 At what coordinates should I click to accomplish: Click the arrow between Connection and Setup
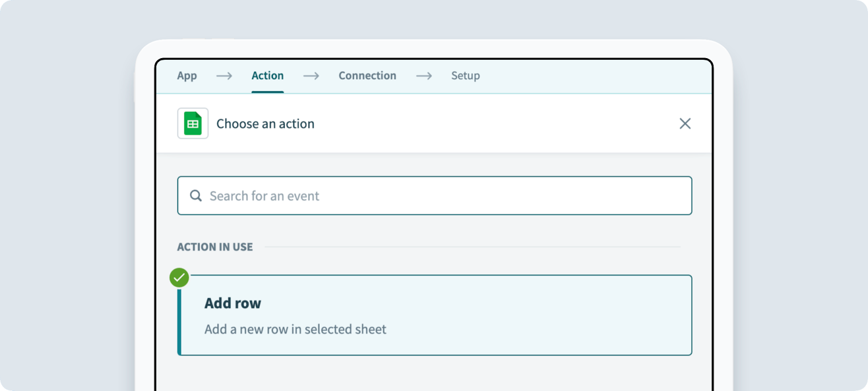pos(424,76)
